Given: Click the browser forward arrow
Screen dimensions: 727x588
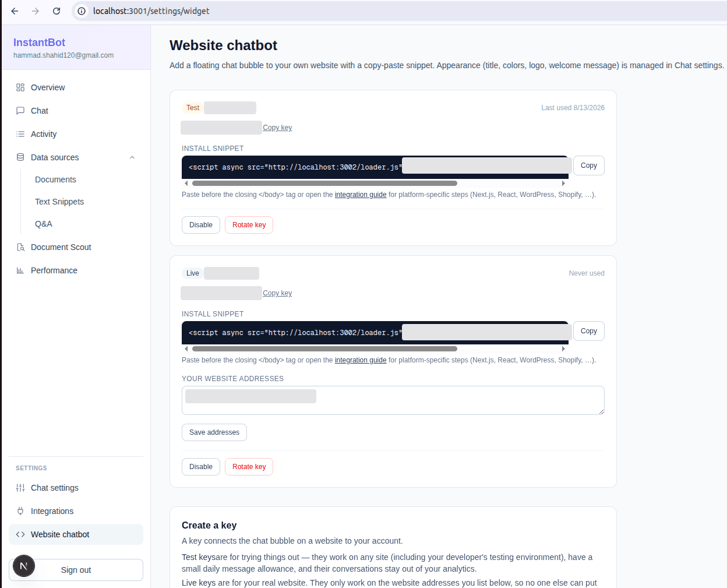Looking at the screenshot, I should [36, 11].
